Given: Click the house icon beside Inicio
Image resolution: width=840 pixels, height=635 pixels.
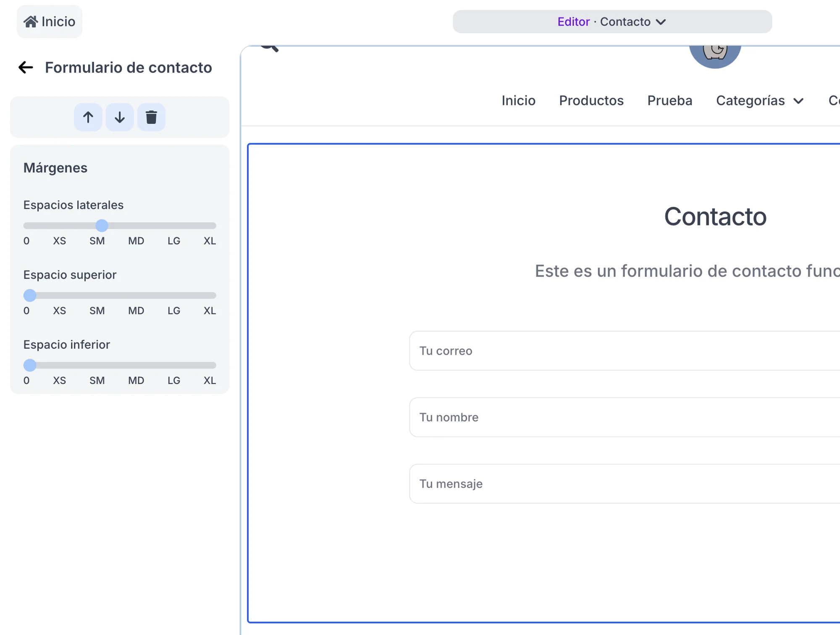Looking at the screenshot, I should point(31,21).
